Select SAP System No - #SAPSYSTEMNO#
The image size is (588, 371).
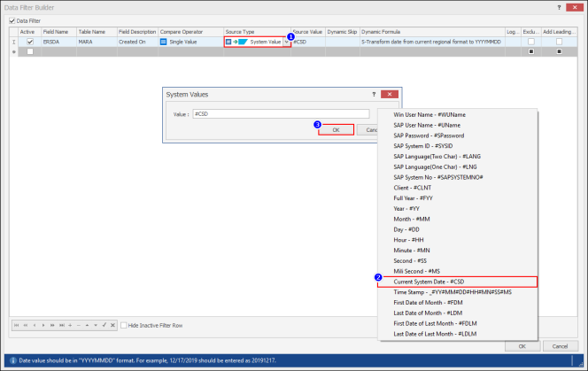[457, 177]
